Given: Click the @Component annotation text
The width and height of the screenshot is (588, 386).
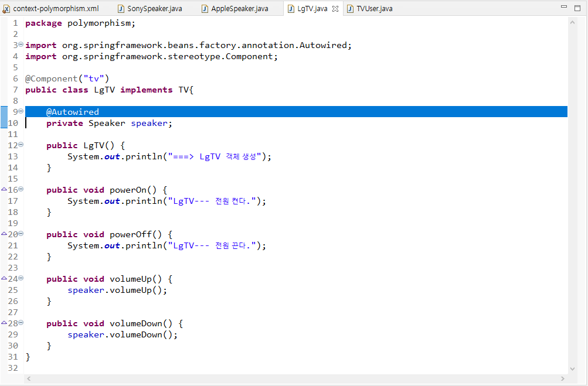Looking at the screenshot, I should click(x=52, y=78).
